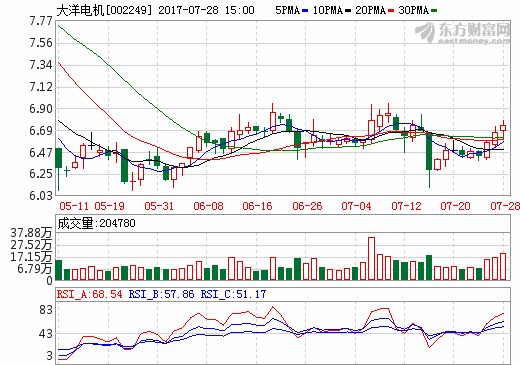Click the stock code [002249]

point(129,10)
